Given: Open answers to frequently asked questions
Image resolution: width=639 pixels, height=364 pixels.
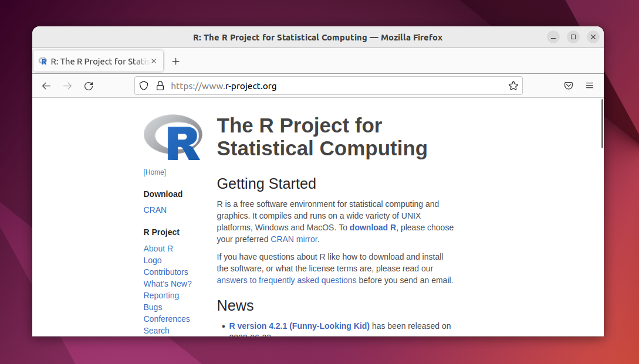Looking at the screenshot, I should tap(286, 281).
